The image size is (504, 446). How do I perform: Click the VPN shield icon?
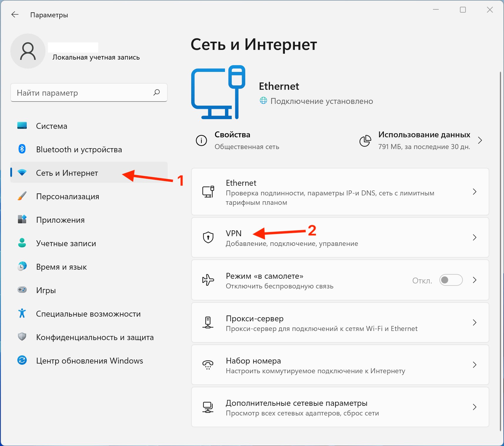click(208, 237)
